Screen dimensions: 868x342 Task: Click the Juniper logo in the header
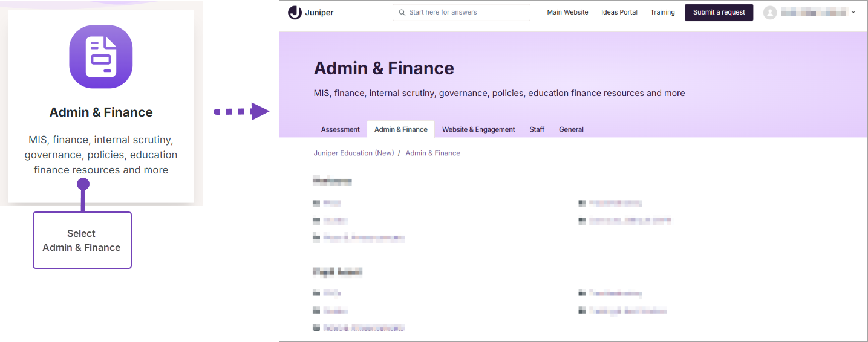click(x=310, y=12)
